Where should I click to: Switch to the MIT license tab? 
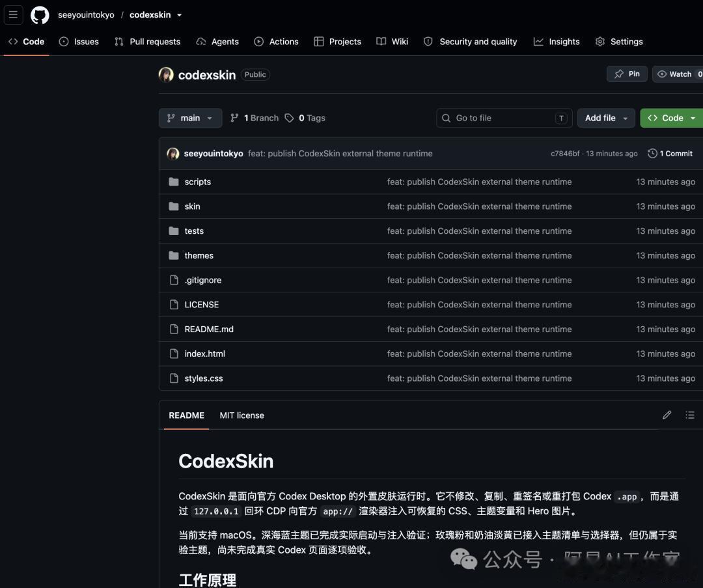point(241,415)
